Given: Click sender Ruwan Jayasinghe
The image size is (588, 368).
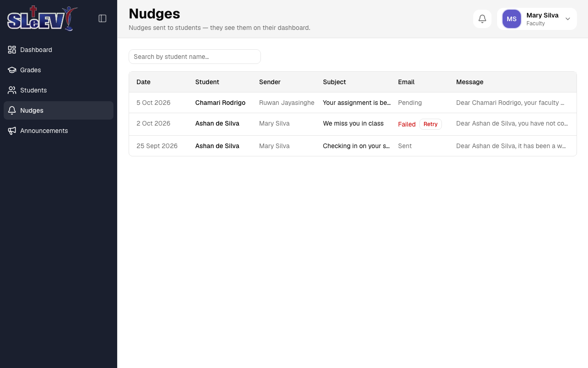Looking at the screenshot, I should point(287,103).
